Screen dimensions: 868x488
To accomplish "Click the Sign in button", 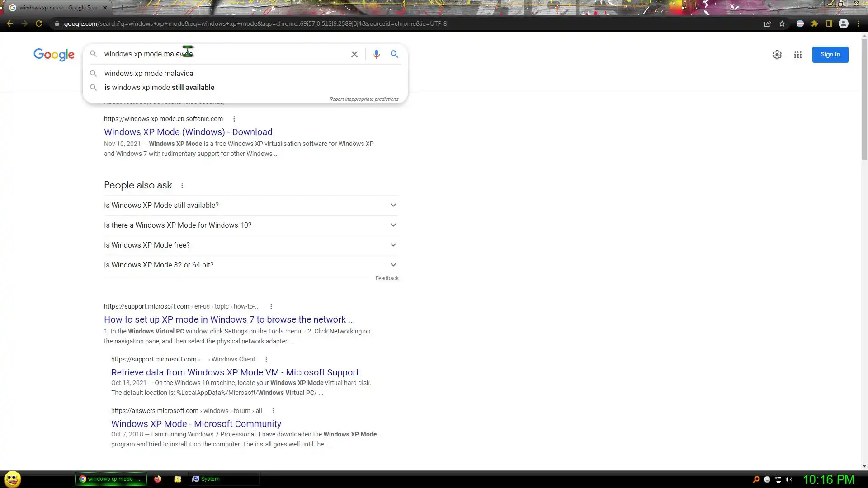I will click(830, 55).
